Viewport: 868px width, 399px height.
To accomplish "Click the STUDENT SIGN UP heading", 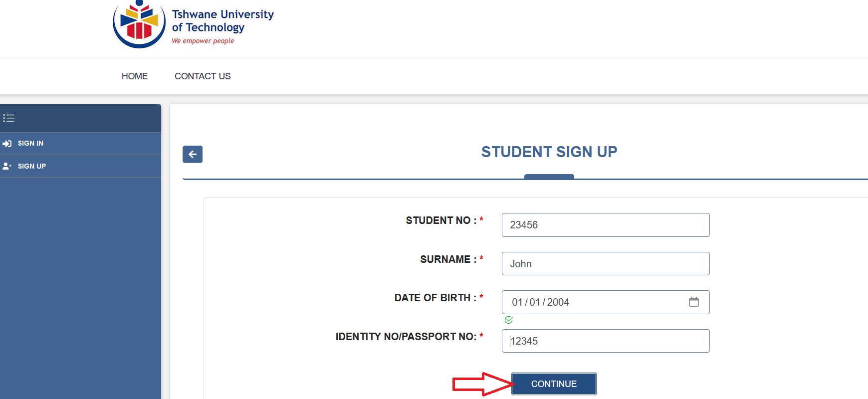I will pyautogui.click(x=549, y=152).
